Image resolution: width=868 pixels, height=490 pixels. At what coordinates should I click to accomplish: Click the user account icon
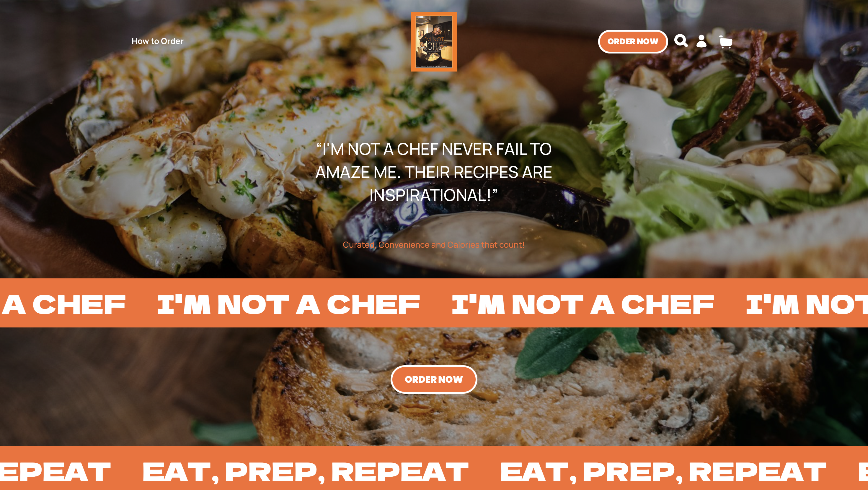(701, 41)
